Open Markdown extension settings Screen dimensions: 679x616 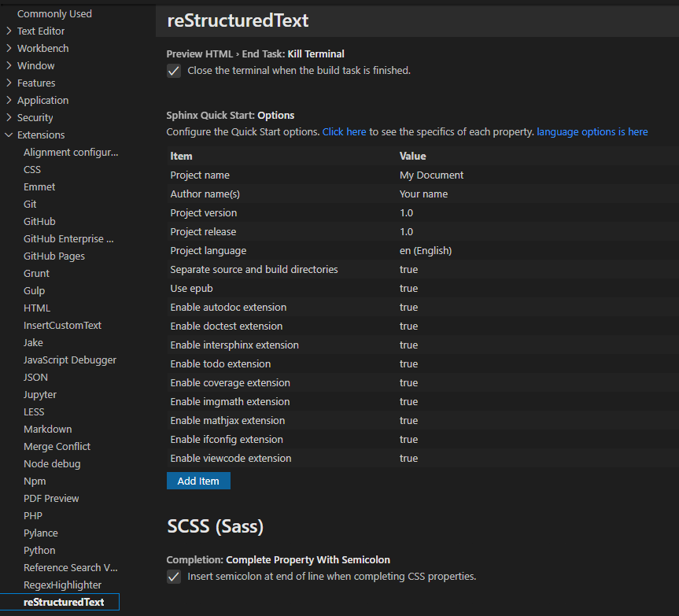pos(47,428)
